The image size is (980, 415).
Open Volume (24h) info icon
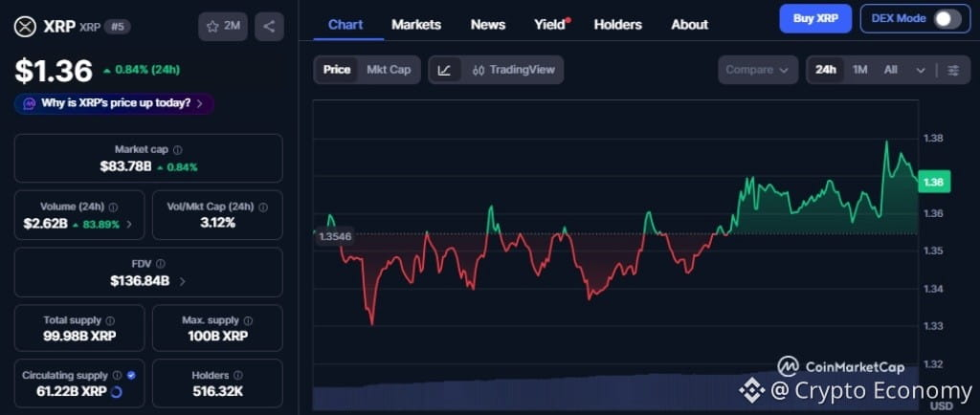click(x=113, y=207)
